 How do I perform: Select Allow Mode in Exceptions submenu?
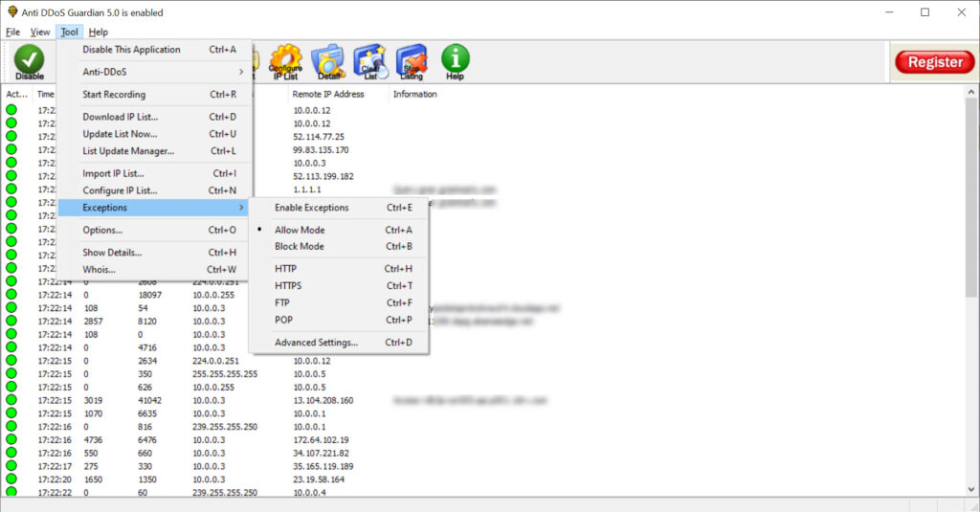coord(300,230)
